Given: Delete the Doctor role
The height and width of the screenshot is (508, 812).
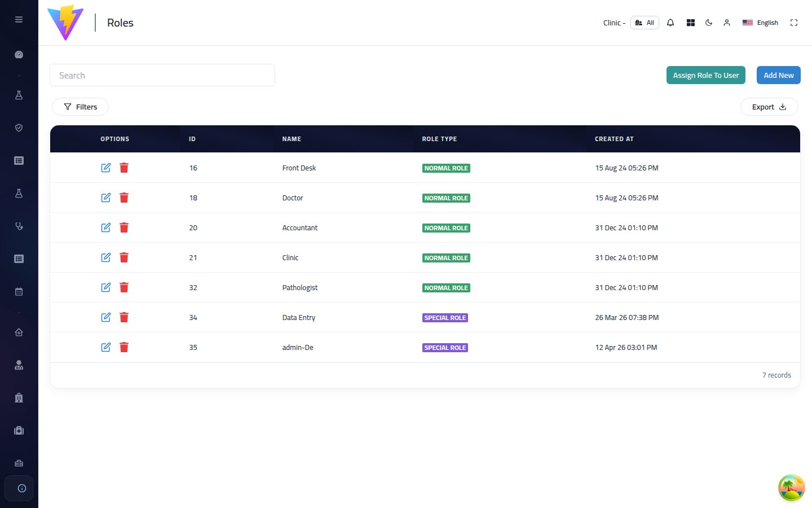Looking at the screenshot, I should [x=124, y=198].
